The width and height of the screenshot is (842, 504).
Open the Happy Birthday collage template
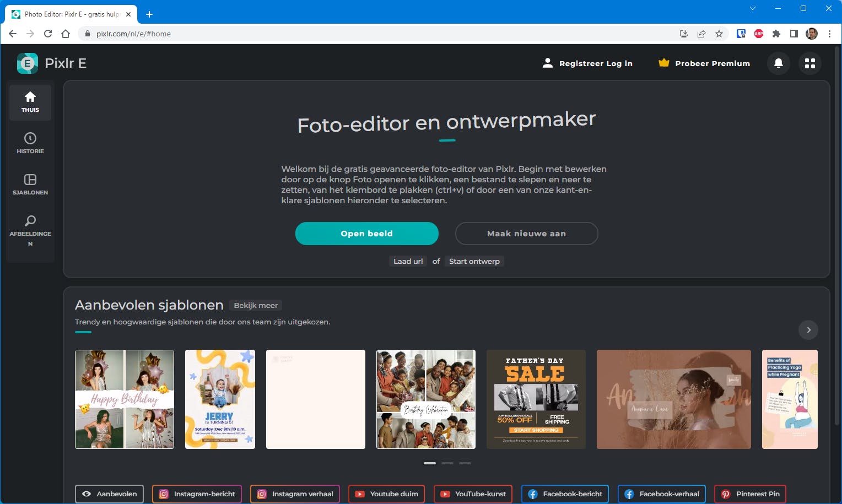(x=125, y=399)
